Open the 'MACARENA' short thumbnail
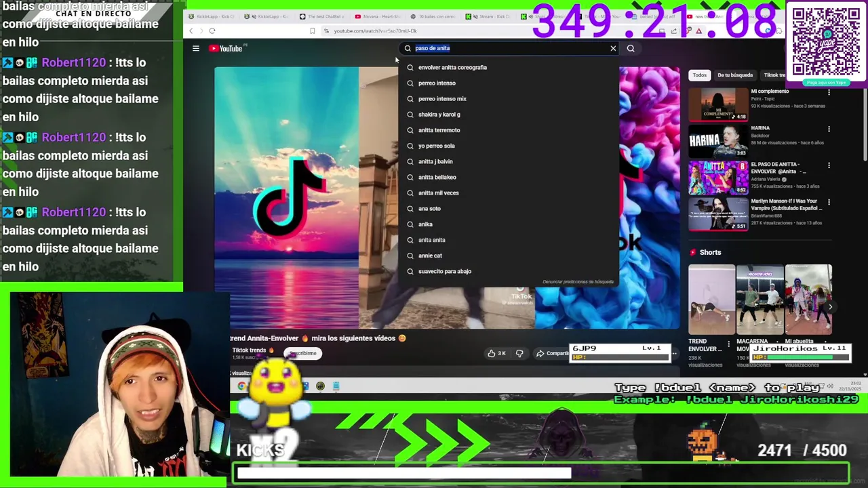This screenshot has height=488, width=868. [759, 300]
